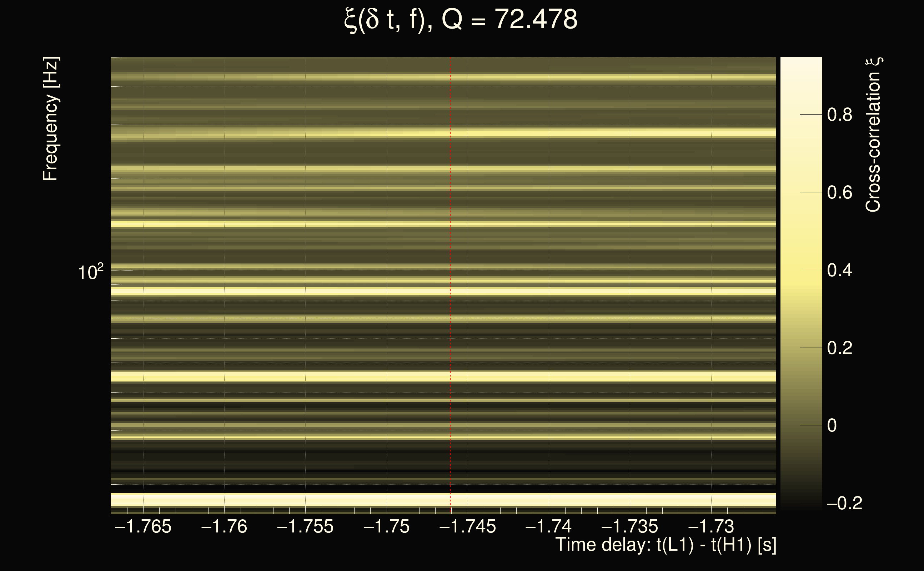Click the –1.75 time axis label
Viewport: 924px width, 571px height.
386,526
